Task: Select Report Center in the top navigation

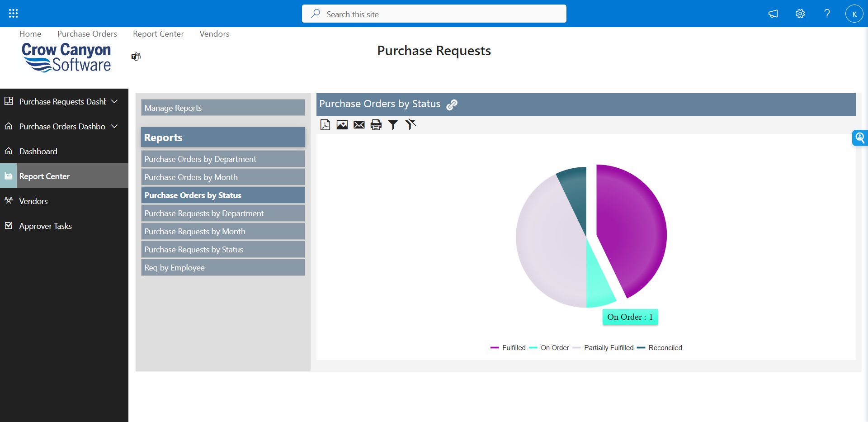Action: pyautogui.click(x=158, y=33)
